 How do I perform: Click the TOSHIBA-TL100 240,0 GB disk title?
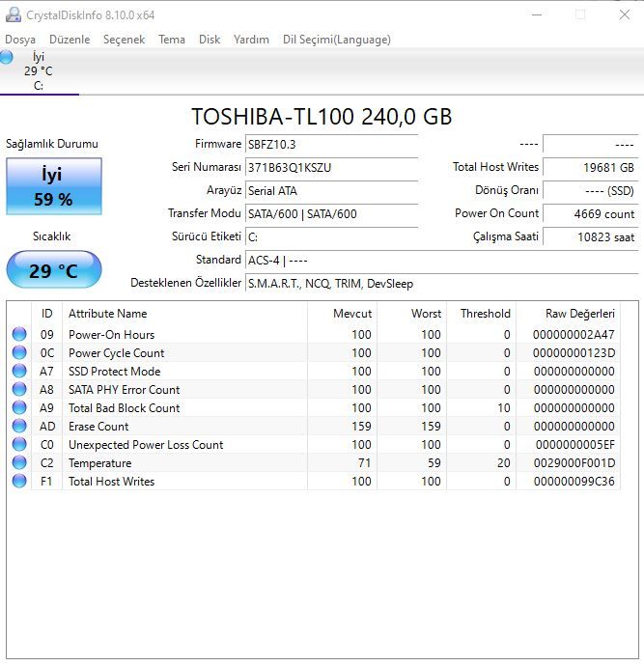point(322,117)
